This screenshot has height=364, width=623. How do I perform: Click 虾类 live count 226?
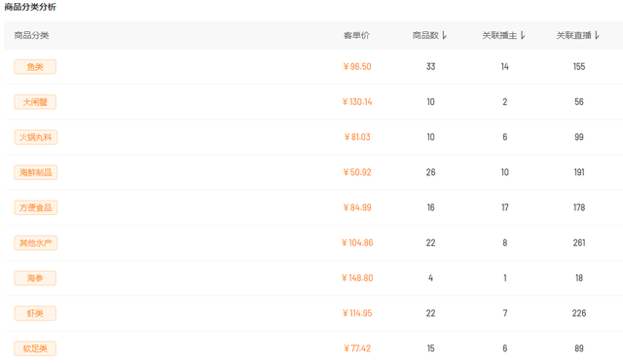click(579, 313)
